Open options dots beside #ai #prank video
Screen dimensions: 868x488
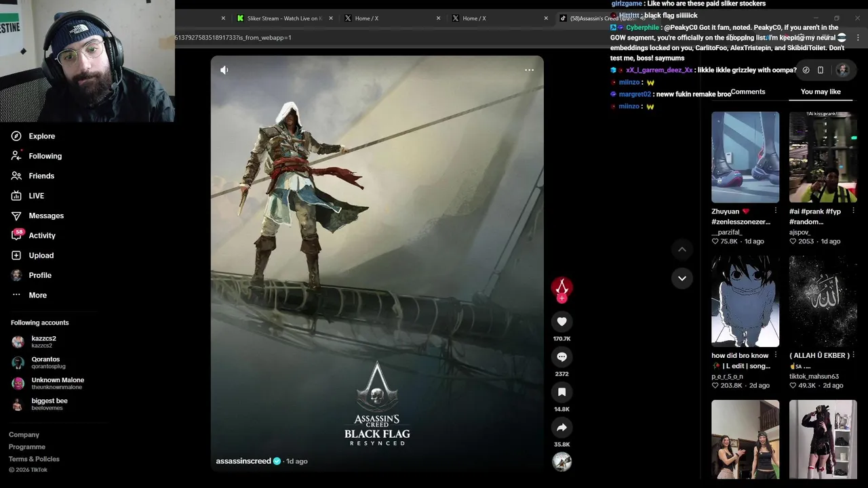(x=853, y=211)
